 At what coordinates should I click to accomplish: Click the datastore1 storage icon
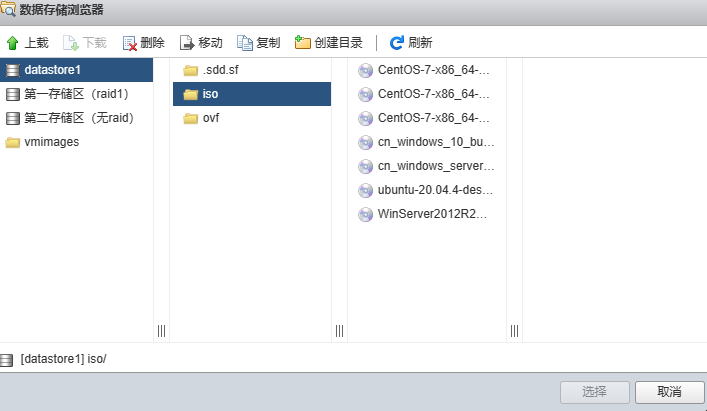13,70
